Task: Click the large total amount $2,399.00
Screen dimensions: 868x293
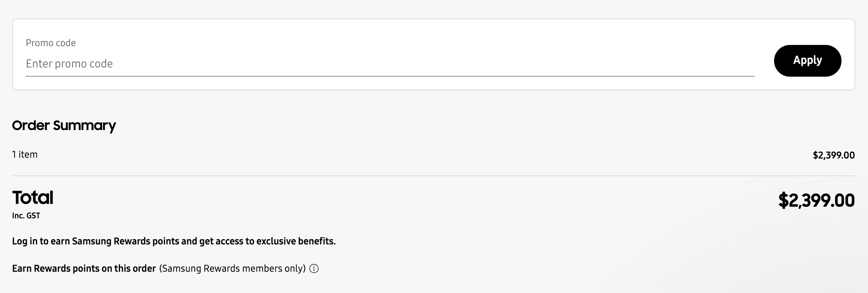Action: [x=816, y=200]
